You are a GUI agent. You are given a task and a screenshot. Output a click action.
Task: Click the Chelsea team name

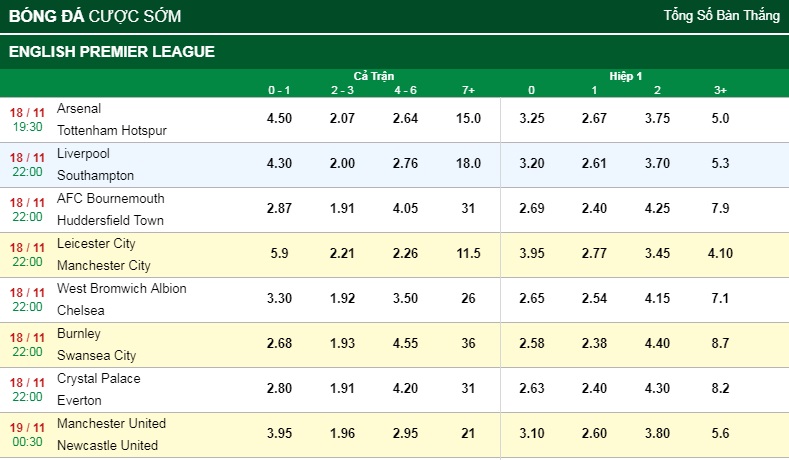coord(81,311)
